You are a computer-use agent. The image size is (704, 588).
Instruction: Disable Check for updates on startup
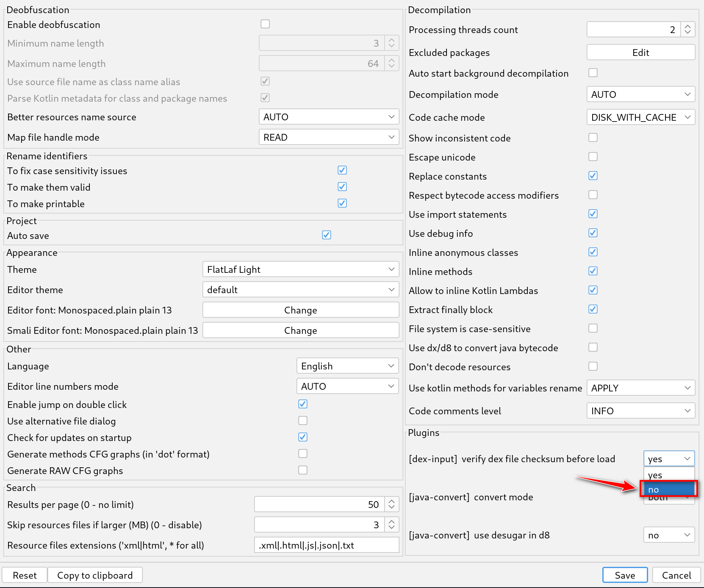pyautogui.click(x=302, y=437)
